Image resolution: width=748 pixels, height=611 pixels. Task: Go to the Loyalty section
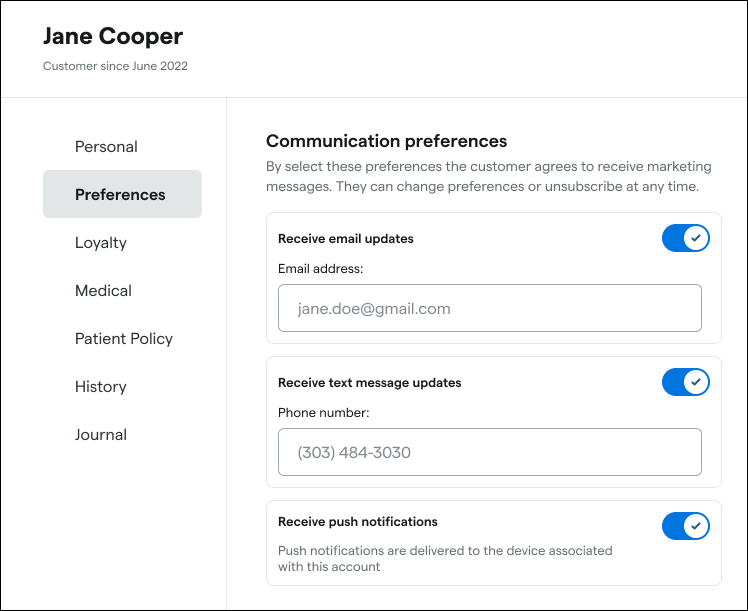[x=101, y=243]
